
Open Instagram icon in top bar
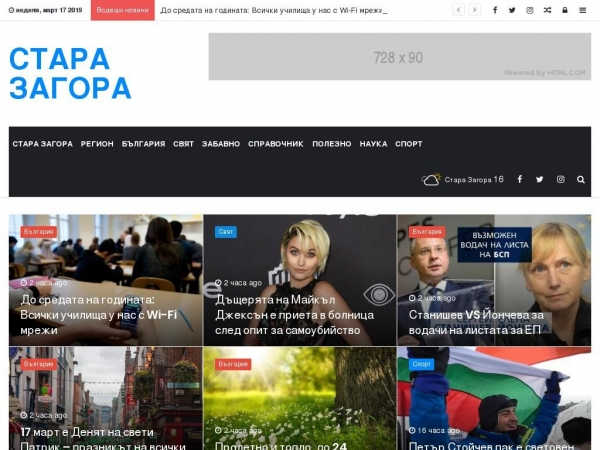click(530, 10)
